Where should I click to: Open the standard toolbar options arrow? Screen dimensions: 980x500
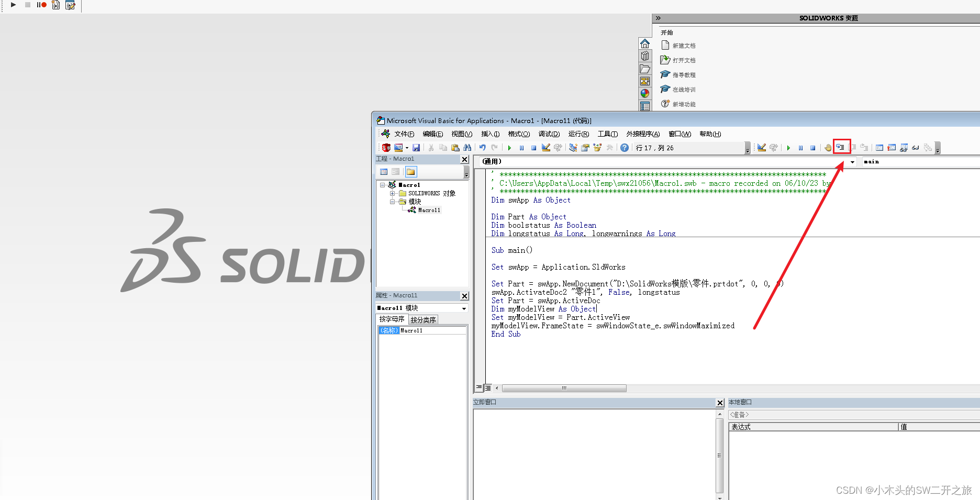748,149
